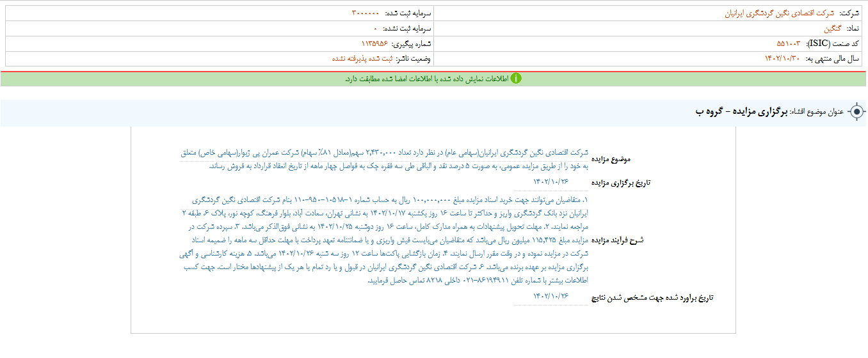
Task: Click the label شرکت: in the header table
Action: point(848,13)
